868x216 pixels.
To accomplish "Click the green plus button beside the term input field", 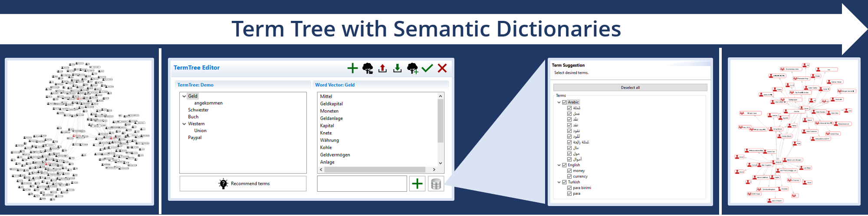I will [x=417, y=184].
